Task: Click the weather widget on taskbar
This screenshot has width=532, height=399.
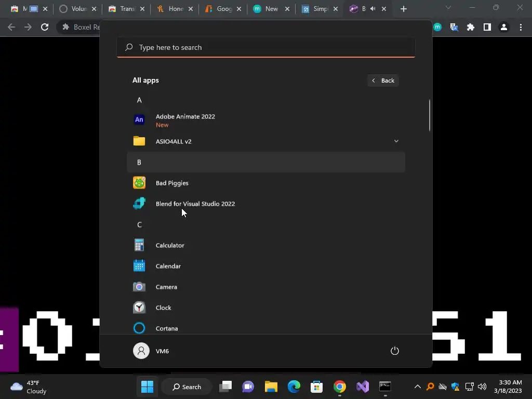Action: (29, 387)
